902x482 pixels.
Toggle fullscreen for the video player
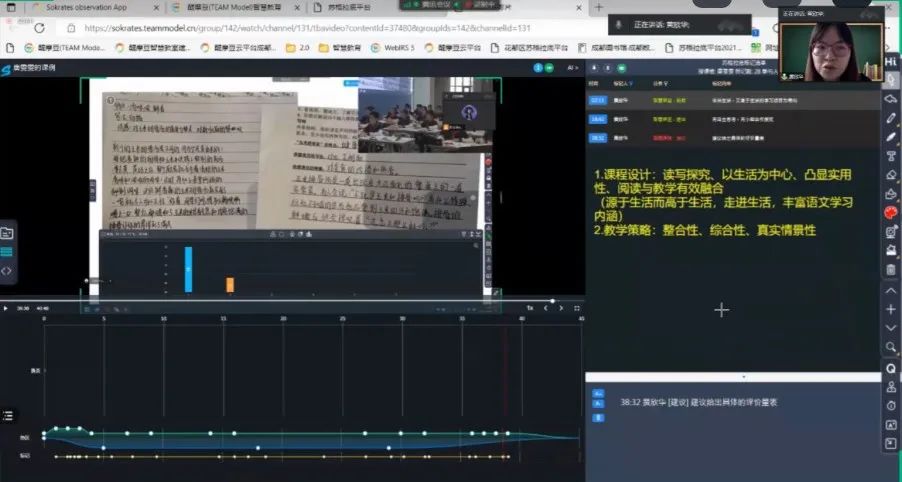pyautogui.click(x=578, y=308)
